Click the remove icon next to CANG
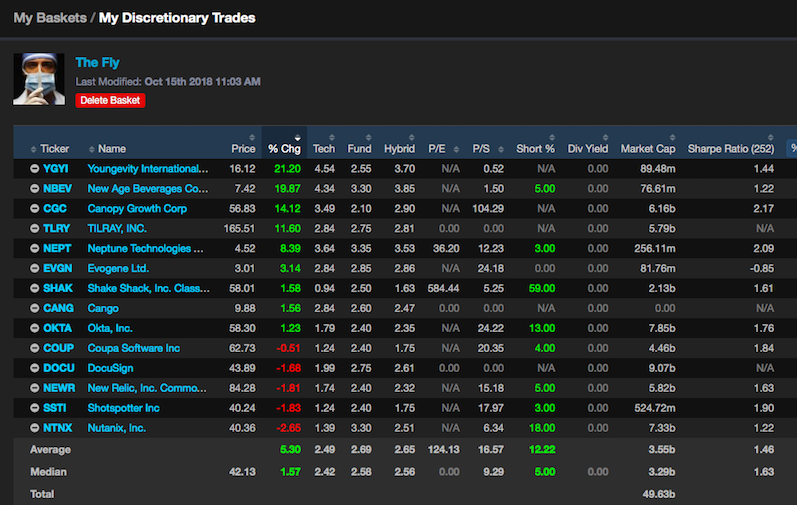Screen dimensions: 797x505 (x=35, y=308)
